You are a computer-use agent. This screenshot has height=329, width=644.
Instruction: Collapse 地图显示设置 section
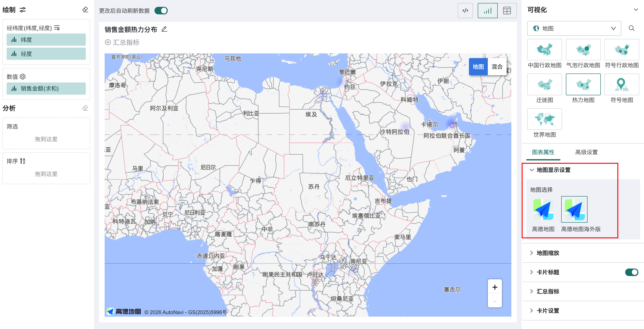[x=532, y=170]
